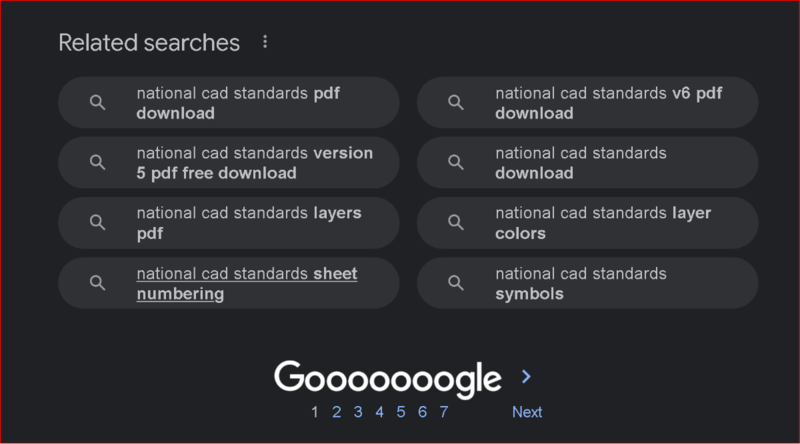
Task: Click the search icon beside "sheet numbering" suggestion
Action: (97, 283)
